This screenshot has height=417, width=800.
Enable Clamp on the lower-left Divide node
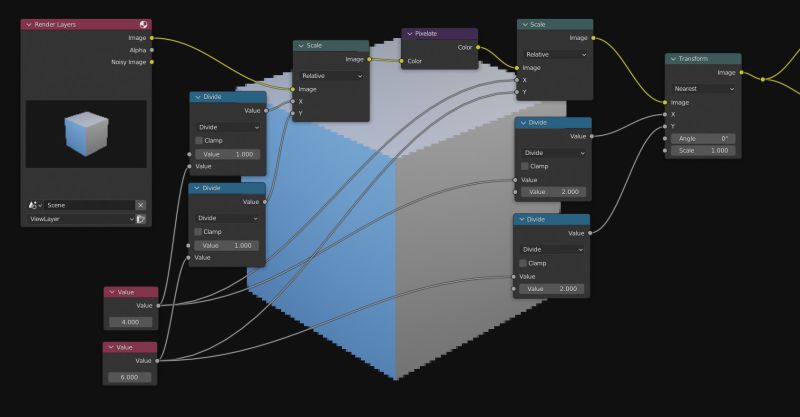coord(198,232)
